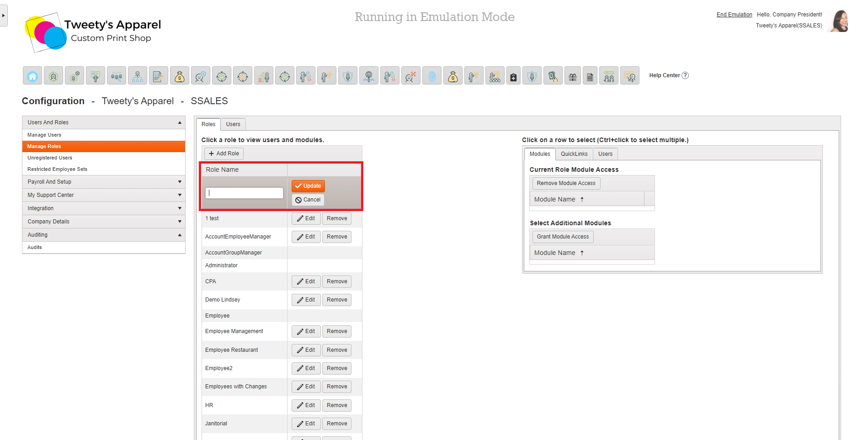This screenshot has height=440, width=868.
Task: Click the user profile photo
Action: (x=839, y=21)
